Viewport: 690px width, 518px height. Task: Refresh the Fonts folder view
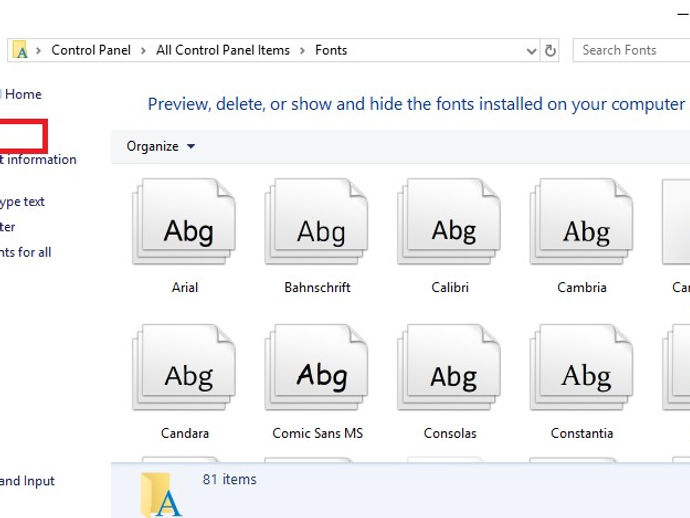[x=550, y=51]
